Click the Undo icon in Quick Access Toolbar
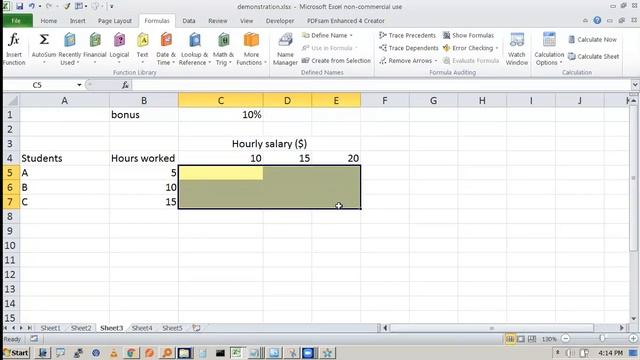The height and width of the screenshot is (360, 640). [31, 6]
